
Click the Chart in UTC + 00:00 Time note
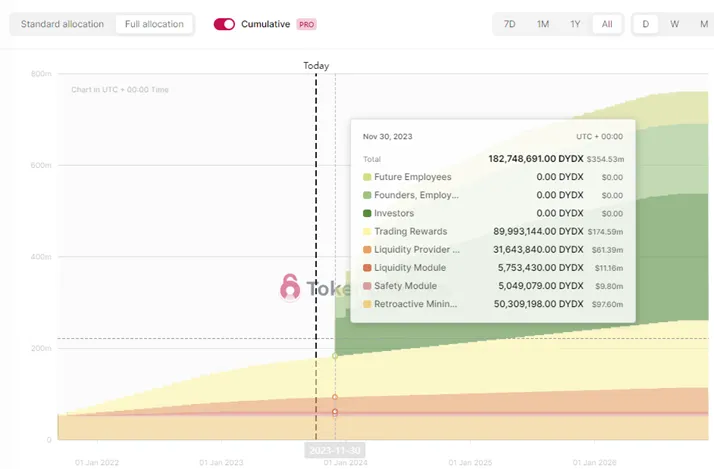(x=120, y=90)
